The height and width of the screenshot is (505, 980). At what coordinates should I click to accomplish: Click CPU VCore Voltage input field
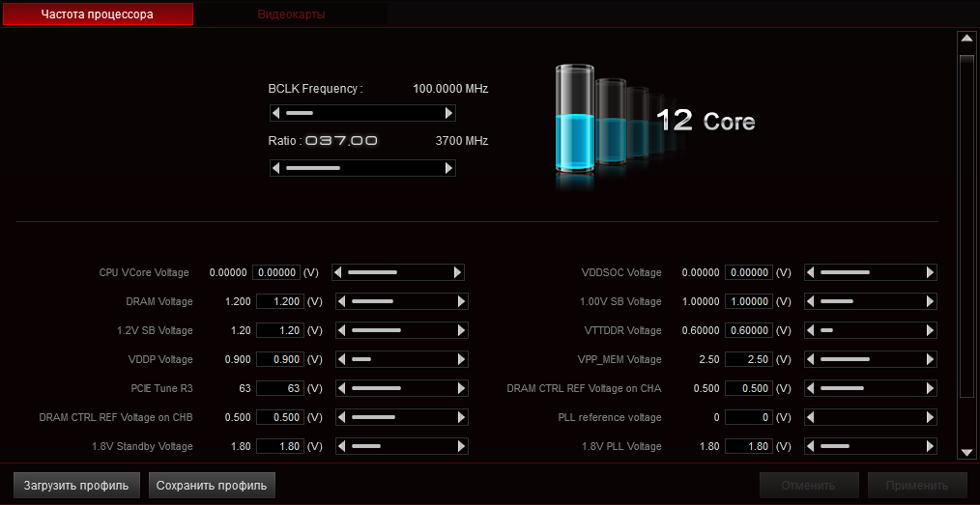point(276,272)
